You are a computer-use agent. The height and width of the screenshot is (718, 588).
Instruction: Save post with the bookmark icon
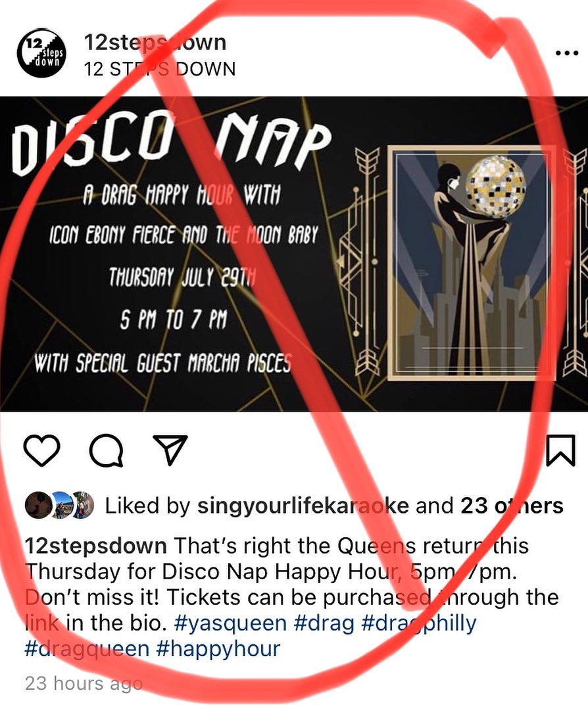click(x=561, y=450)
